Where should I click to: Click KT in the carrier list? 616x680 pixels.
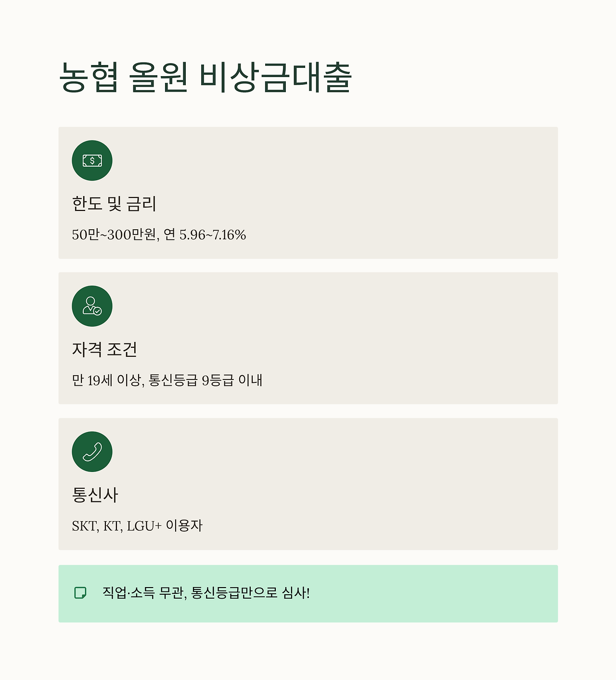(112, 526)
